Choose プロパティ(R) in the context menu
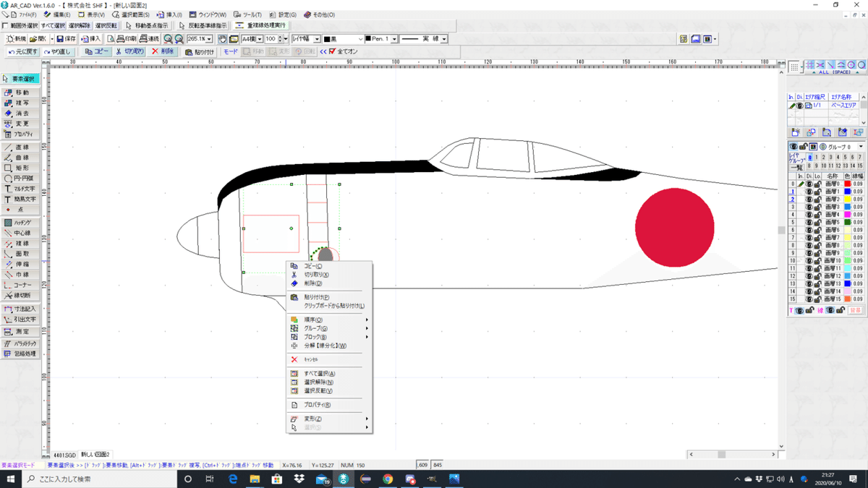The width and height of the screenshot is (868, 488). 317,405
